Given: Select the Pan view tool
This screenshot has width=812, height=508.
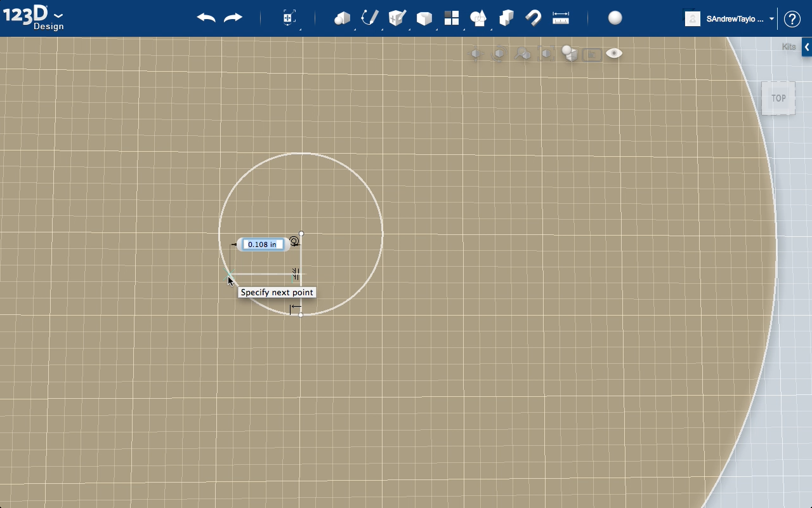Looking at the screenshot, I should click(x=476, y=54).
